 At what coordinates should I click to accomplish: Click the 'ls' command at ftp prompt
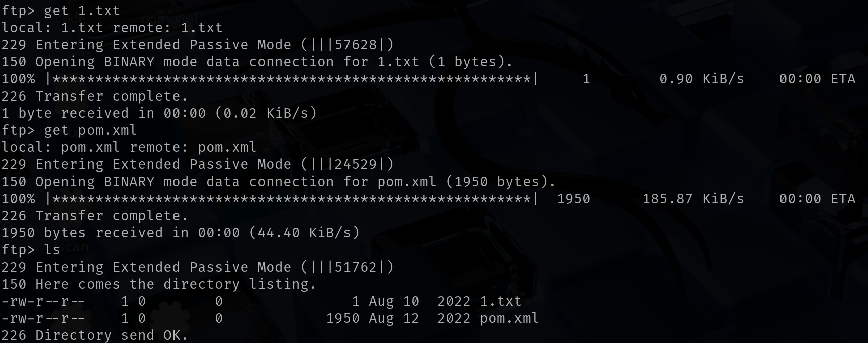coord(52,250)
